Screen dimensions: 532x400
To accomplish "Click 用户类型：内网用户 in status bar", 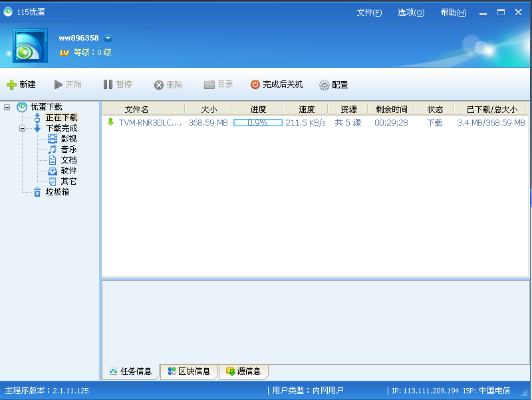I will click(308, 391).
